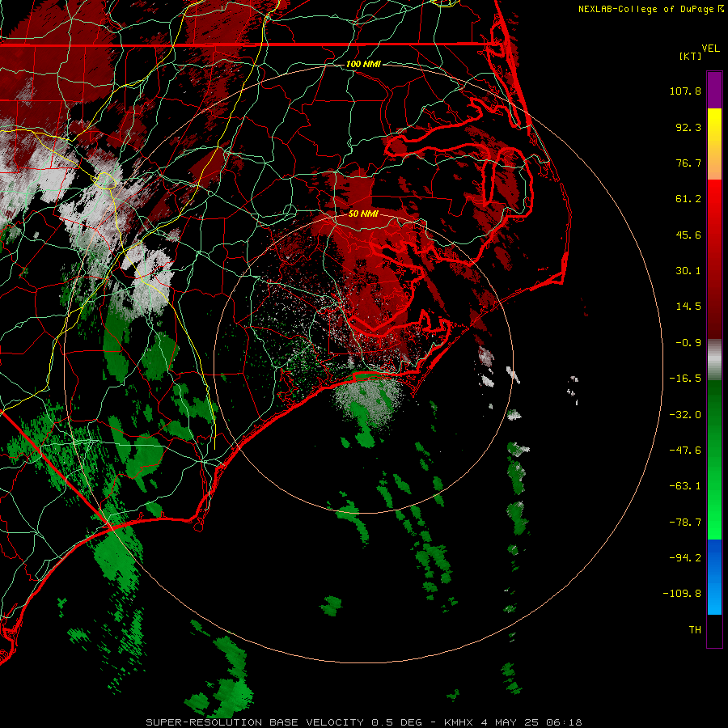
Task: Click the VEL legend heading
Action: [x=710, y=49]
